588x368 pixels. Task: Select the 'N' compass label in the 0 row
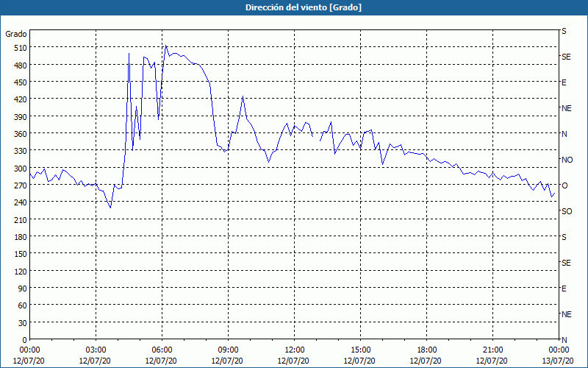564,340
